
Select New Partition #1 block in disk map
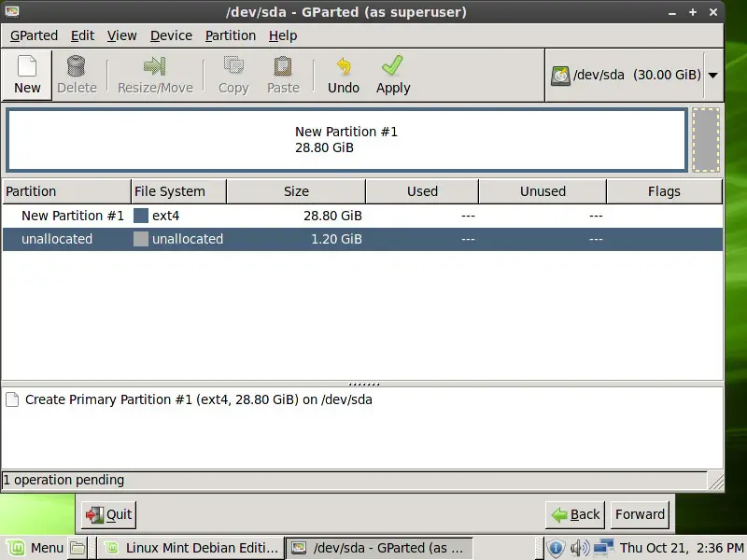[x=346, y=139]
